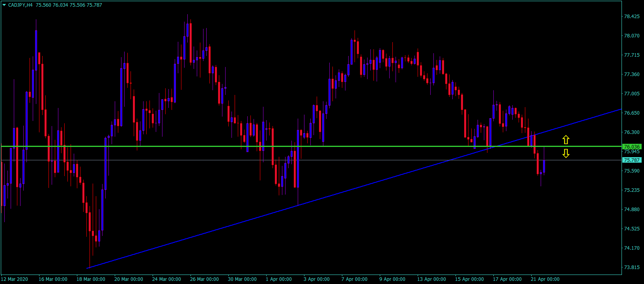Click the 74.525 price axis label

(x=632, y=229)
